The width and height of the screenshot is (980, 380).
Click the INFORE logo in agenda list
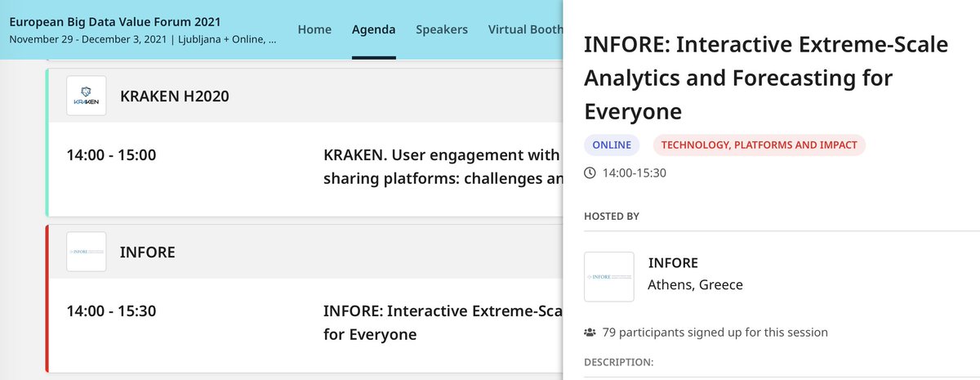pos(86,252)
